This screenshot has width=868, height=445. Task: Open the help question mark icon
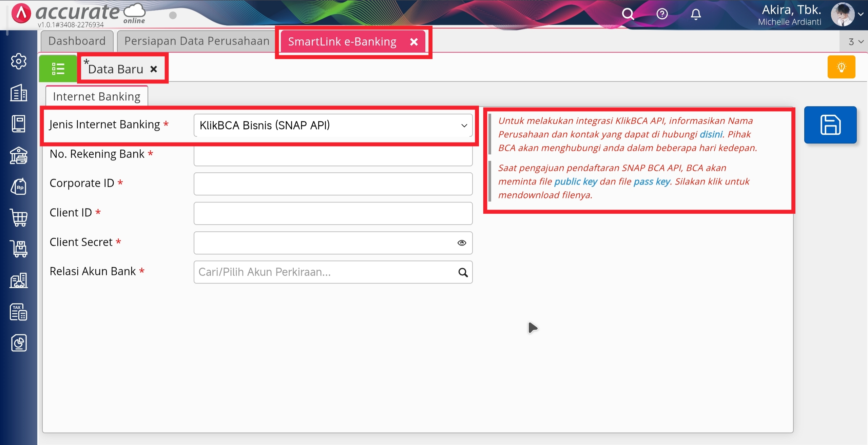coord(662,14)
